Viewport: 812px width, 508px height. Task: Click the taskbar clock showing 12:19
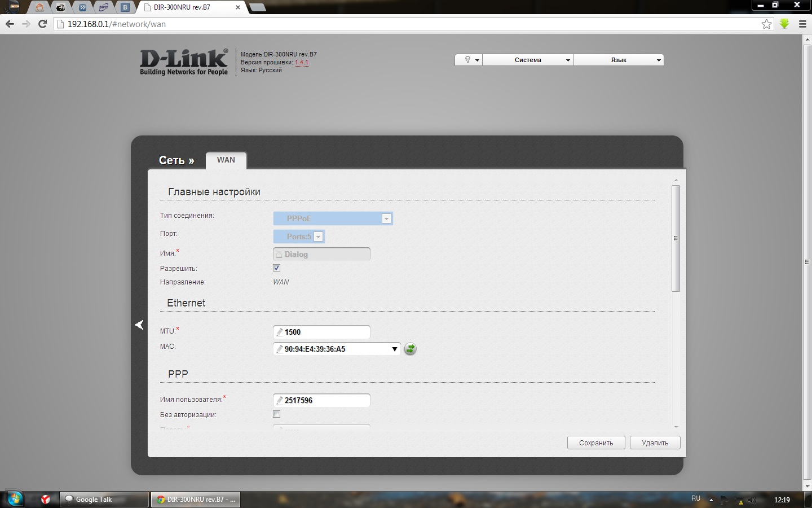782,500
